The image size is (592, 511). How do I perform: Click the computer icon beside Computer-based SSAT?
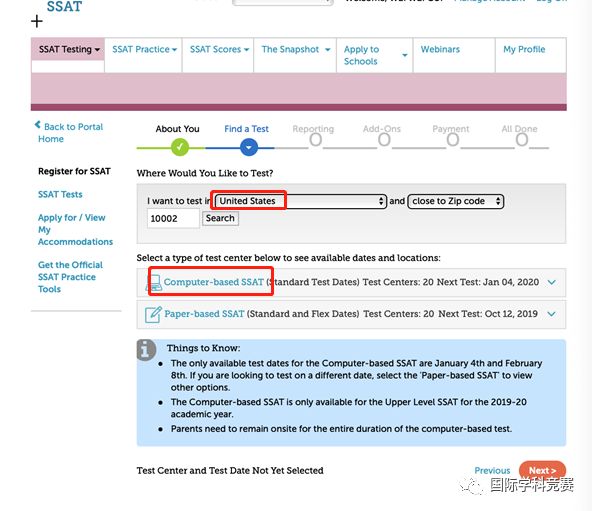pyautogui.click(x=154, y=283)
